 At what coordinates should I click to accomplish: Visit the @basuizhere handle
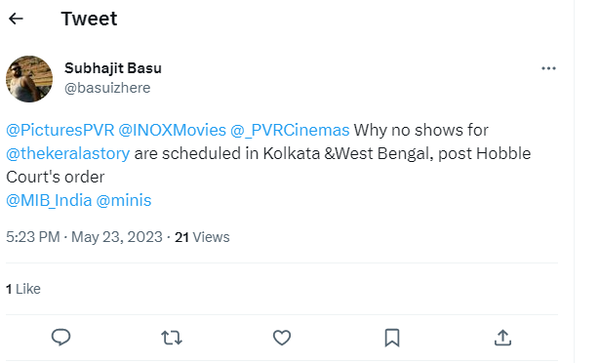[x=107, y=88]
